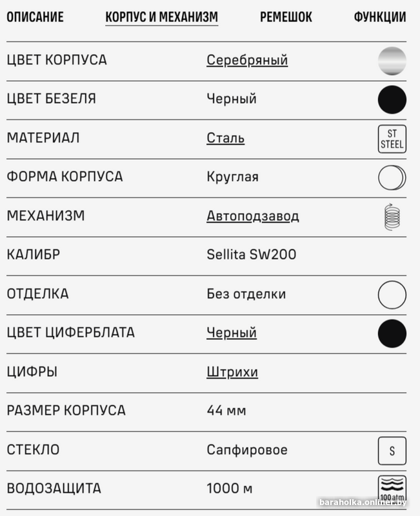Click the sapphire glass S icon
Screen dimensions: 420x516
(x=392, y=450)
